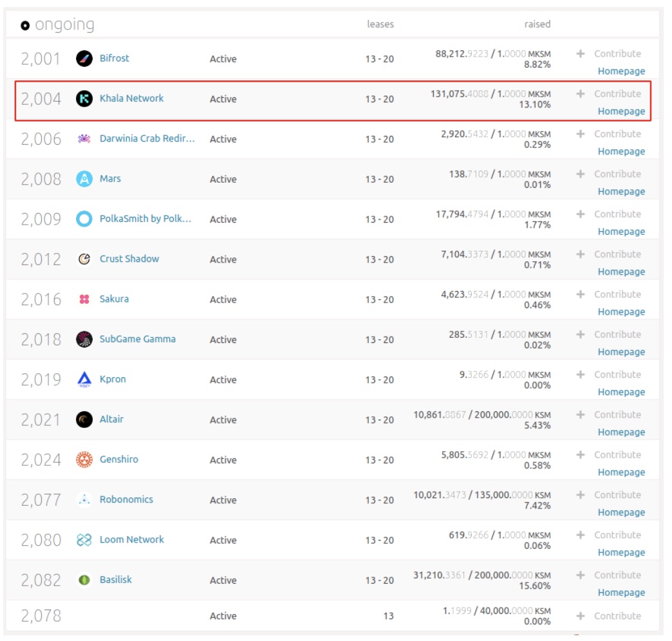Select the SubGame Gamma name link
The width and height of the screenshot is (672, 641).
point(138,339)
